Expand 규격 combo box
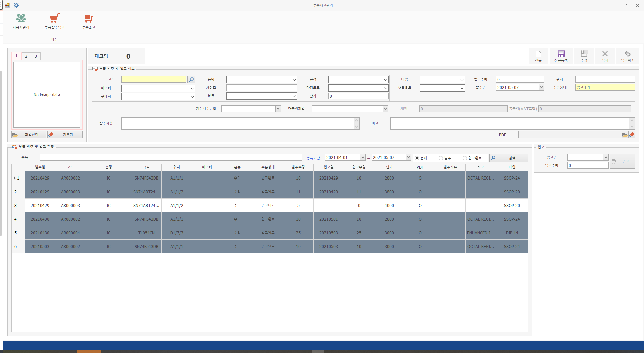Viewport: 644px width, 353px height. click(x=385, y=80)
